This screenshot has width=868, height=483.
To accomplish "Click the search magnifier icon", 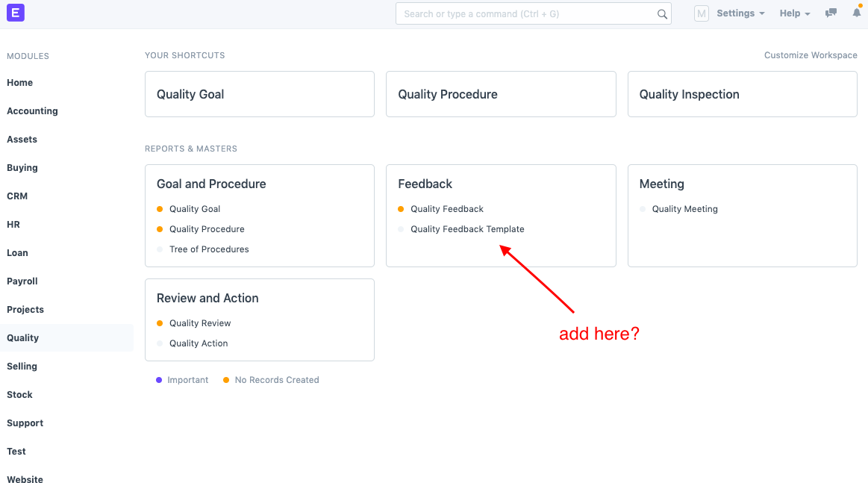I will coord(662,13).
